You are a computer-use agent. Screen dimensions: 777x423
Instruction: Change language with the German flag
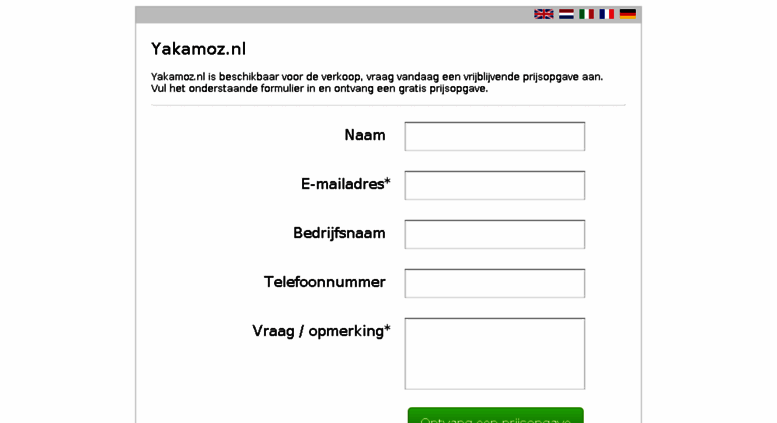tap(628, 14)
